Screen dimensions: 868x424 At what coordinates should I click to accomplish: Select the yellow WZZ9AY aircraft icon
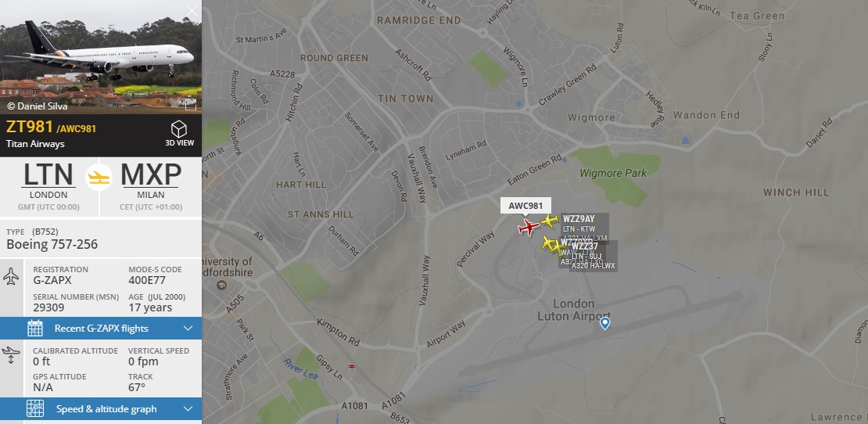[x=550, y=221]
